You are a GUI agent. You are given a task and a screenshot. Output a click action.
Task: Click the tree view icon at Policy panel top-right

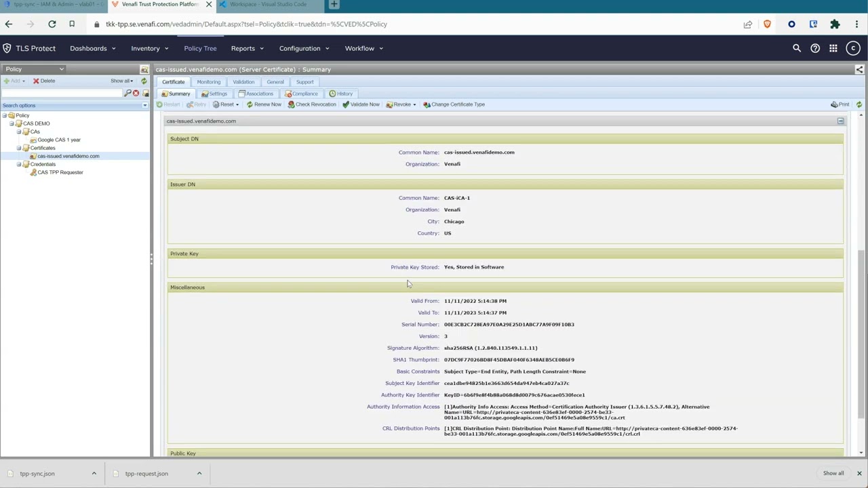coord(144,69)
